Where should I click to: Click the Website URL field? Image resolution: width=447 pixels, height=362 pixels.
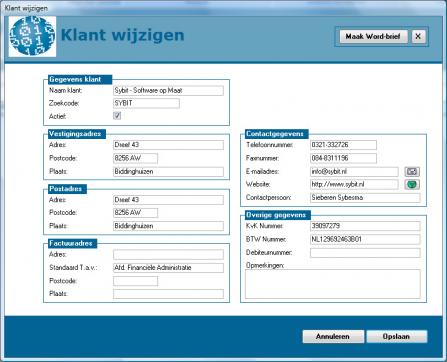[x=354, y=184]
